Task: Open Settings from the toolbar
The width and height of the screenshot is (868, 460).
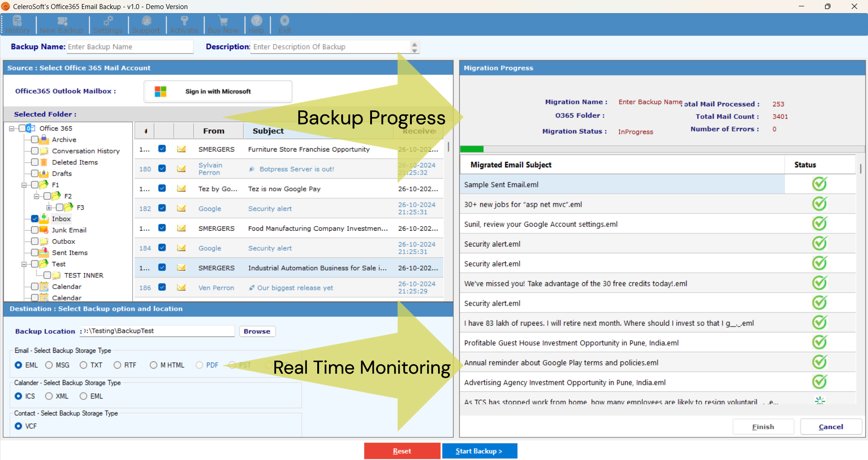Action: click(108, 24)
